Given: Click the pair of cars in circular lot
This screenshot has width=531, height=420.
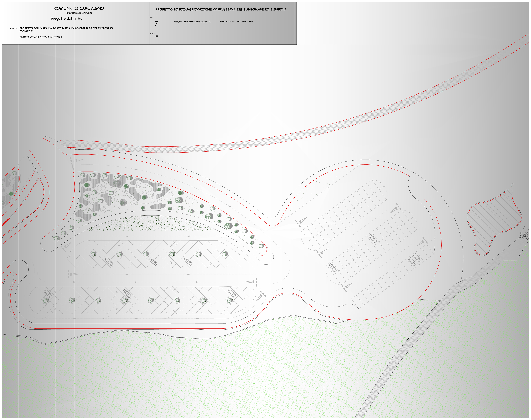Looking at the screenshot, I should [x=415, y=260].
